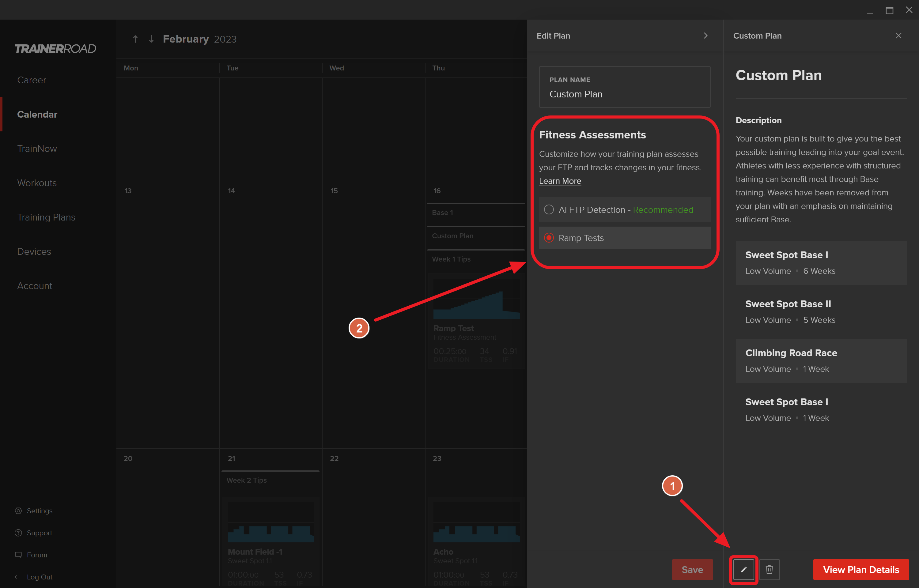Select AI FTP Detection radio option
Screen dimensions: 919x588
pyautogui.click(x=624, y=209)
